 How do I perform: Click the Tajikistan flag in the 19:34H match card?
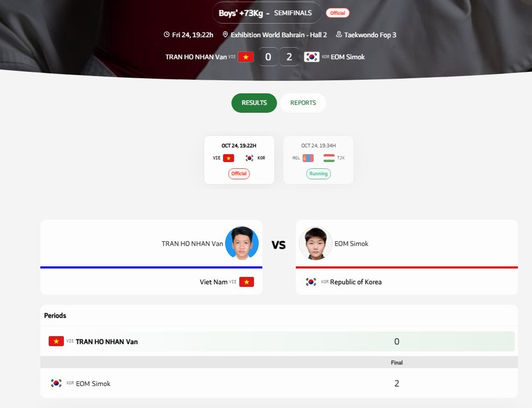pos(329,158)
